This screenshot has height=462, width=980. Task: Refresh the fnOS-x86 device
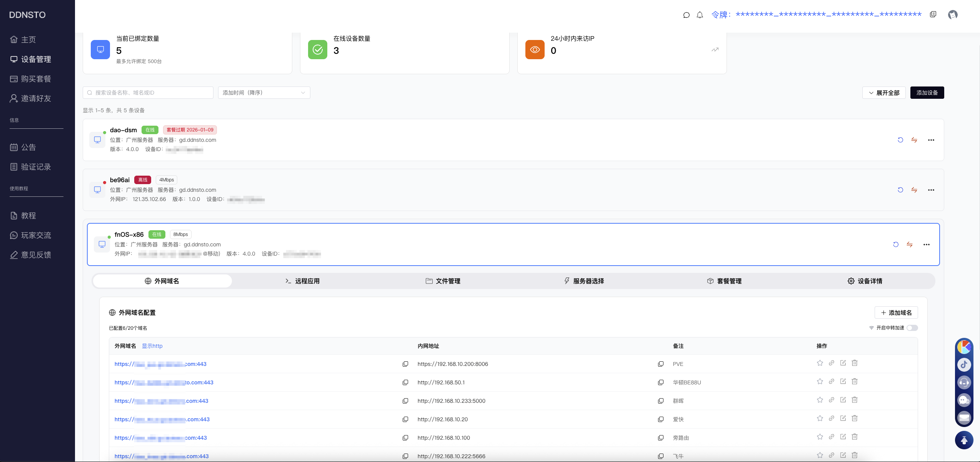click(896, 244)
